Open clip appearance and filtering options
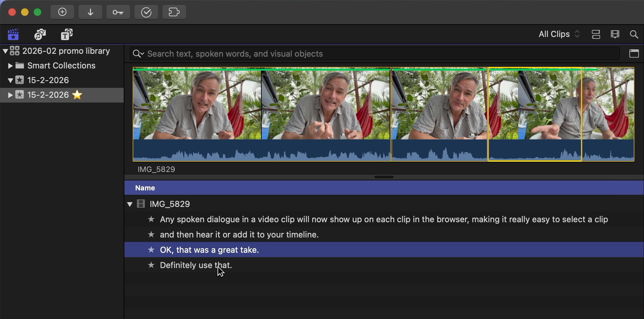This screenshot has width=644, height=319. 615,34
